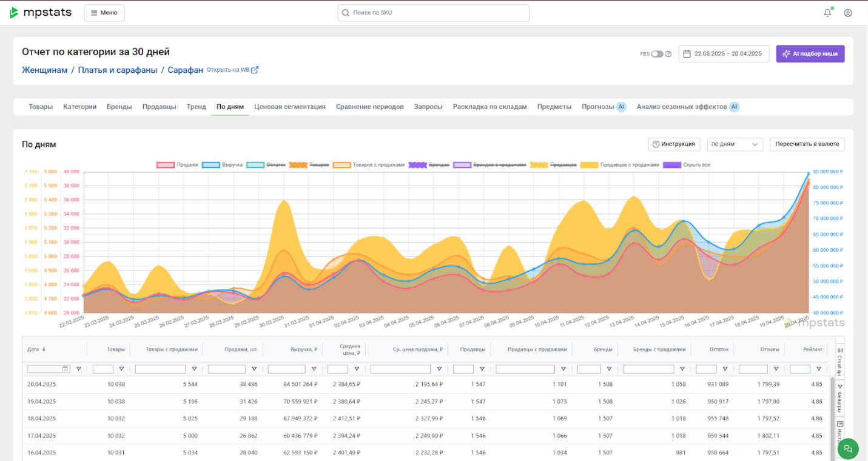The height and width of the screenshot is (461, 868).
Task: Toggle the FBS switch
Action: coord(658,54)
